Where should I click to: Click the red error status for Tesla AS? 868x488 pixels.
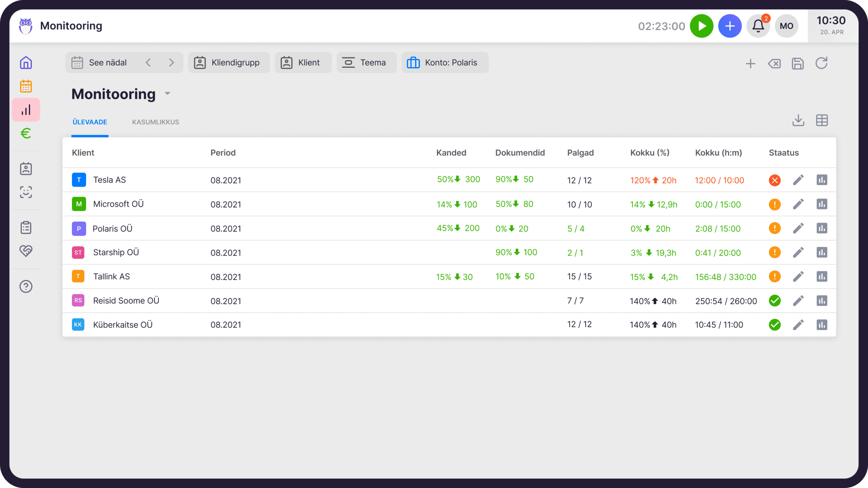point(774,180)
